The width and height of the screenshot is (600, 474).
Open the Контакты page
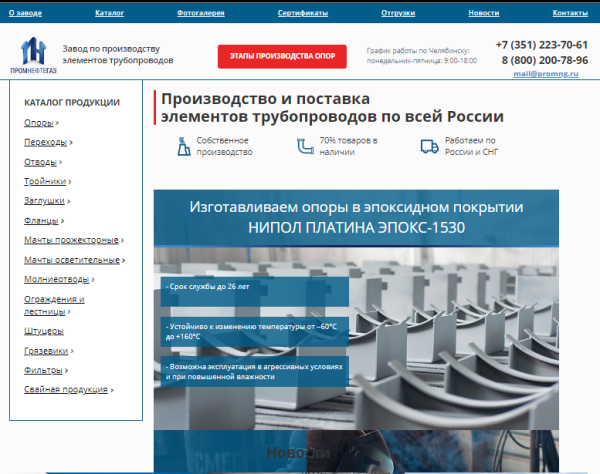point(570,13)
